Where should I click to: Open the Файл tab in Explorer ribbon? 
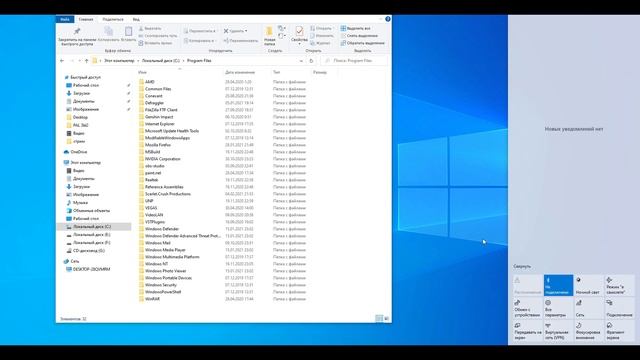(64, 19)
